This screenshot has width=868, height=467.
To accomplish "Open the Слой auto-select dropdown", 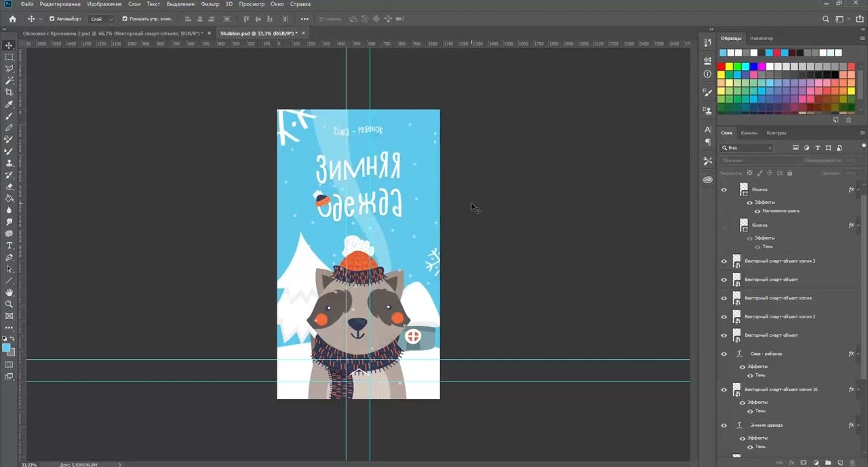I will [102, 19].
